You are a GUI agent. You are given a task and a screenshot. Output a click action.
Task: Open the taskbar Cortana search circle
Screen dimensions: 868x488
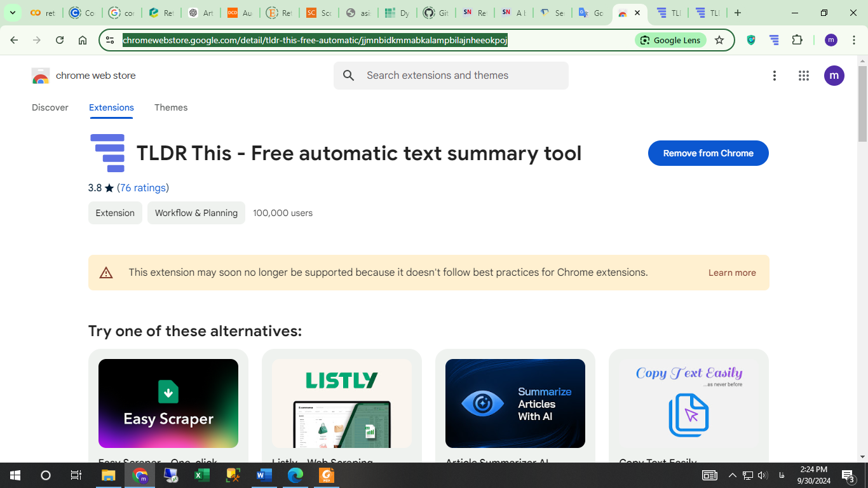[x=45, y=475]
